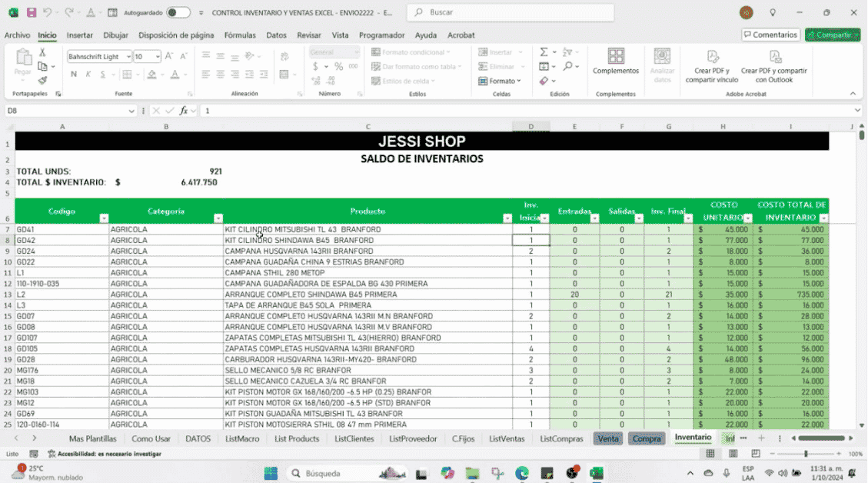Click the Accesibilidad status bar message
The image size is (868, 483).
coord(105,454)
